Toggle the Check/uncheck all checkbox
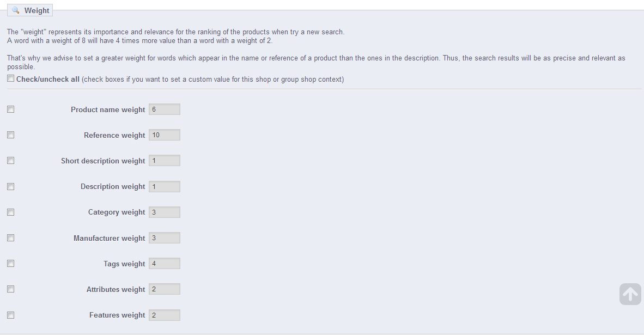The width and height of the screenshot is (644, 335). coord(11,79)
